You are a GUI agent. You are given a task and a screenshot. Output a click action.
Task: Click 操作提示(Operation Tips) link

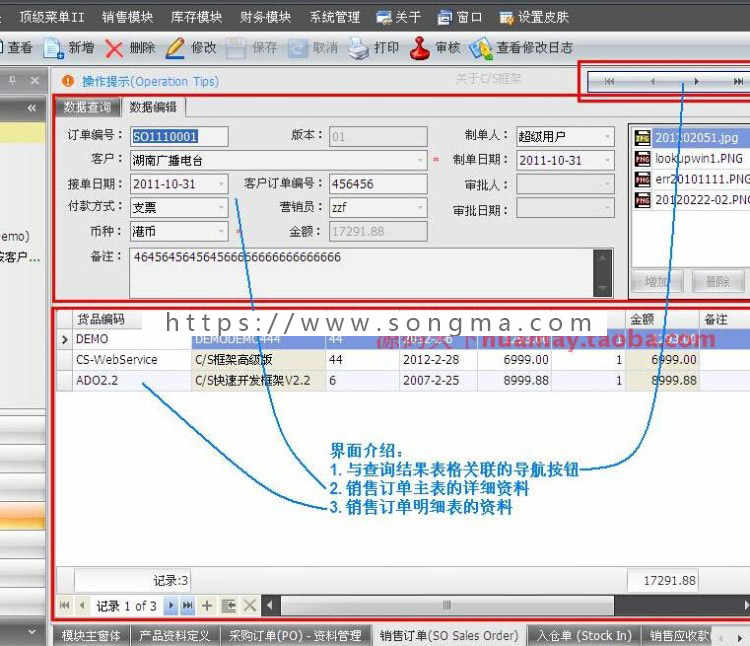(150, 81)
